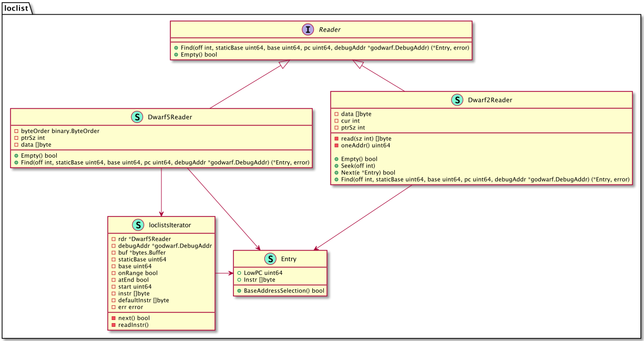Click the Find method in Reader interface
The height and width of the screenshot is (341, 644).
(323, 47)
